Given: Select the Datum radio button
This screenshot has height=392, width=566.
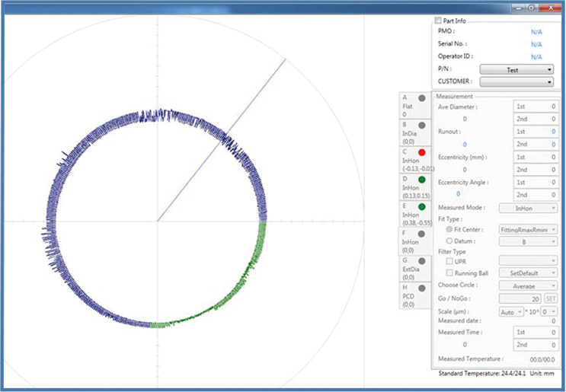Looking at the screenshot, I should pos(449,241).
